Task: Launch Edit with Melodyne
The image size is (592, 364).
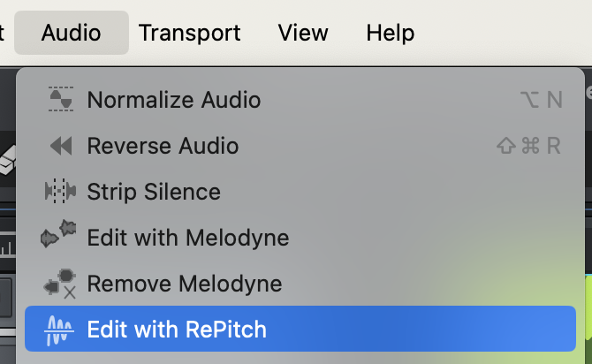Action: tap(187, 238)
